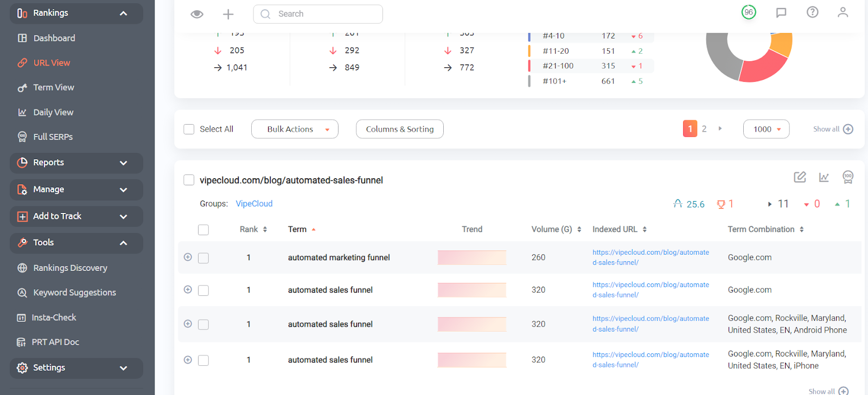Open PRT API Doc link
868x395 pixels.
click(x=55, y=342)
